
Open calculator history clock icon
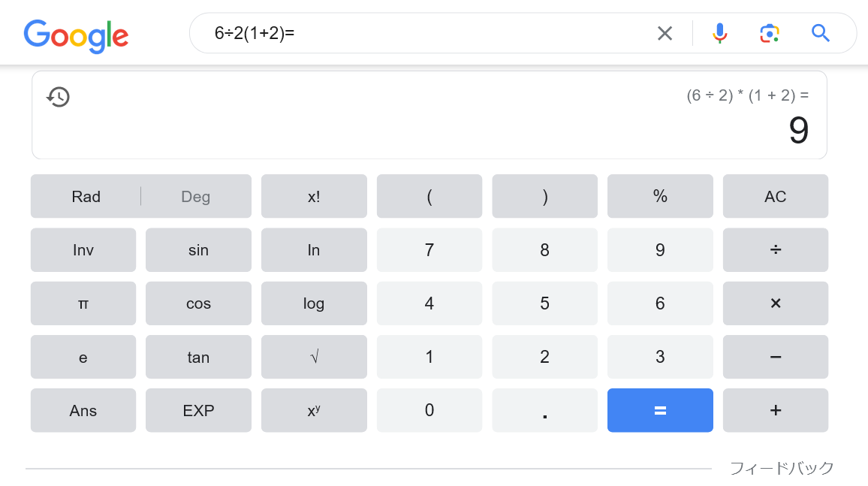click(x=58, y=97)
